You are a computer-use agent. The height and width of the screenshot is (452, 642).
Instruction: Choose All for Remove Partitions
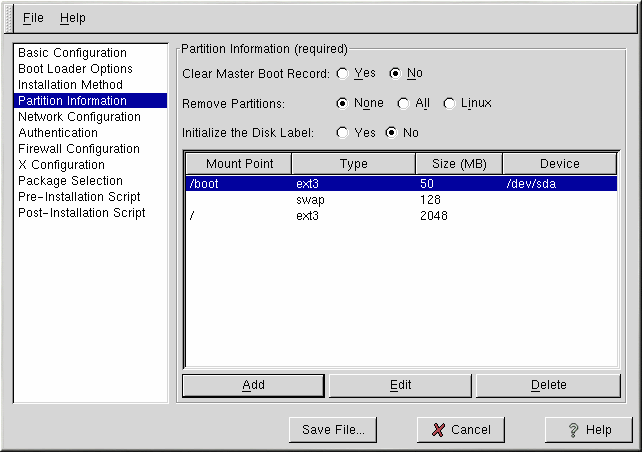403,103
